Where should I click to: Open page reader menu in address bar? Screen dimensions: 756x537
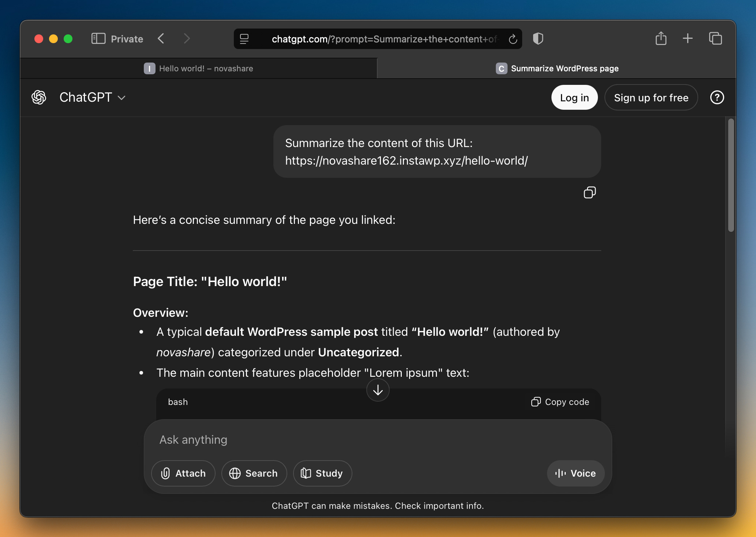244,39
